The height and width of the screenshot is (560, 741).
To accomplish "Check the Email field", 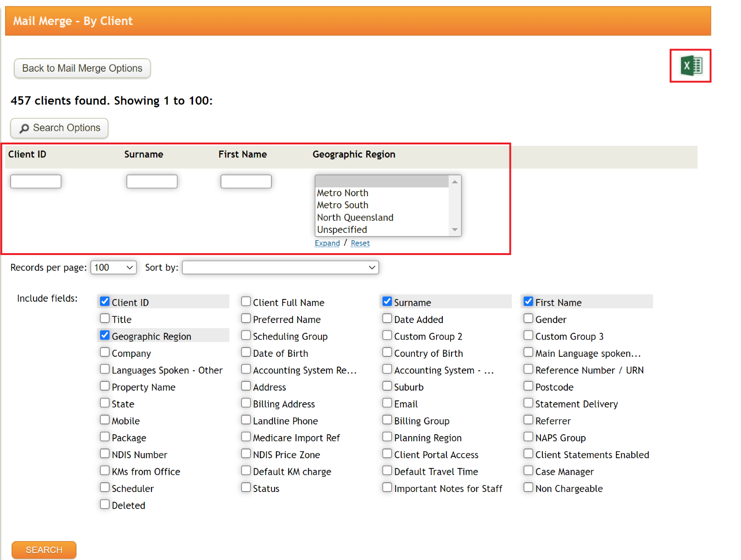I will point(387,403).
